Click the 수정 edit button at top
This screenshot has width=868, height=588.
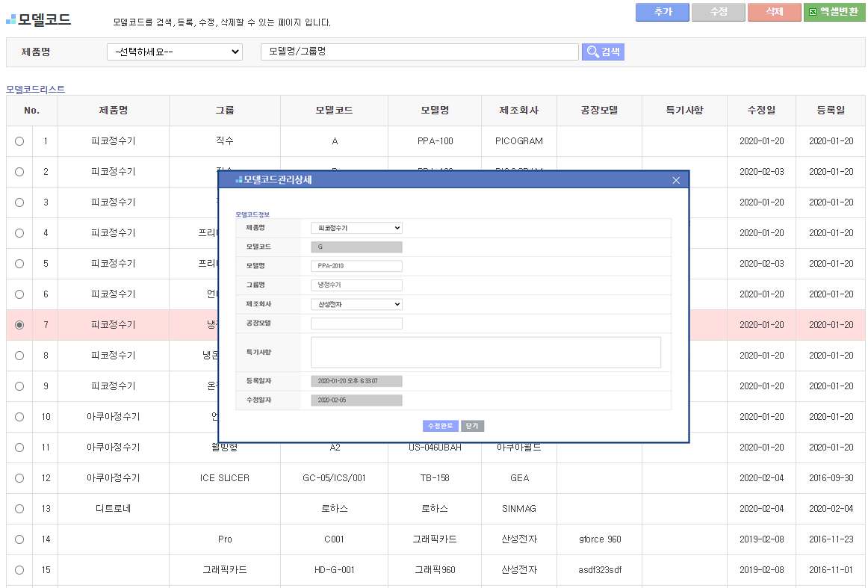pos(718,12)
